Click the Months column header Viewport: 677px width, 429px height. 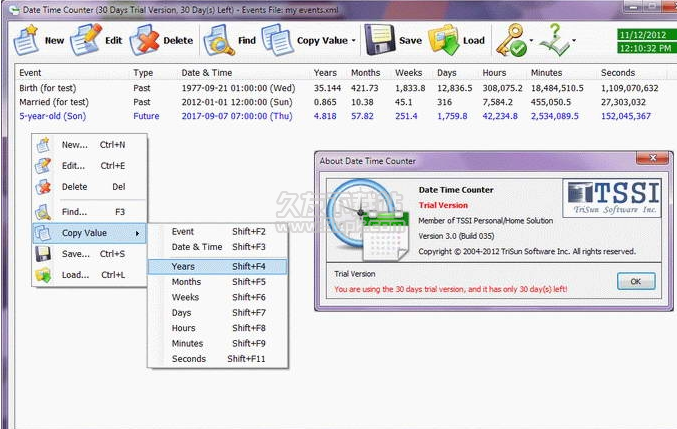(x=366, y=73)
